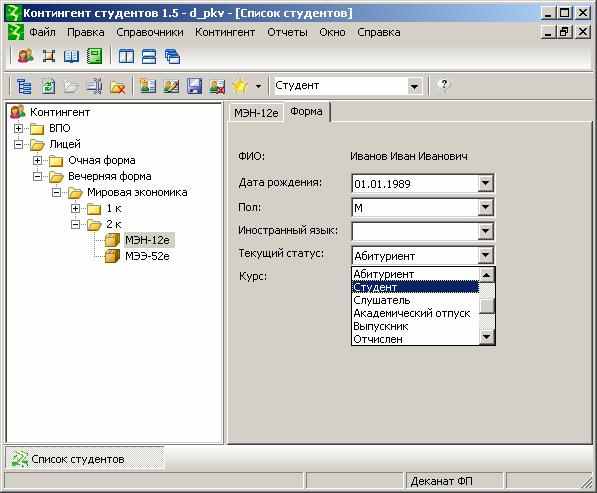Click the refresh green arrows icon
This screenshot has height=493, width=597.
pos(48,86)
